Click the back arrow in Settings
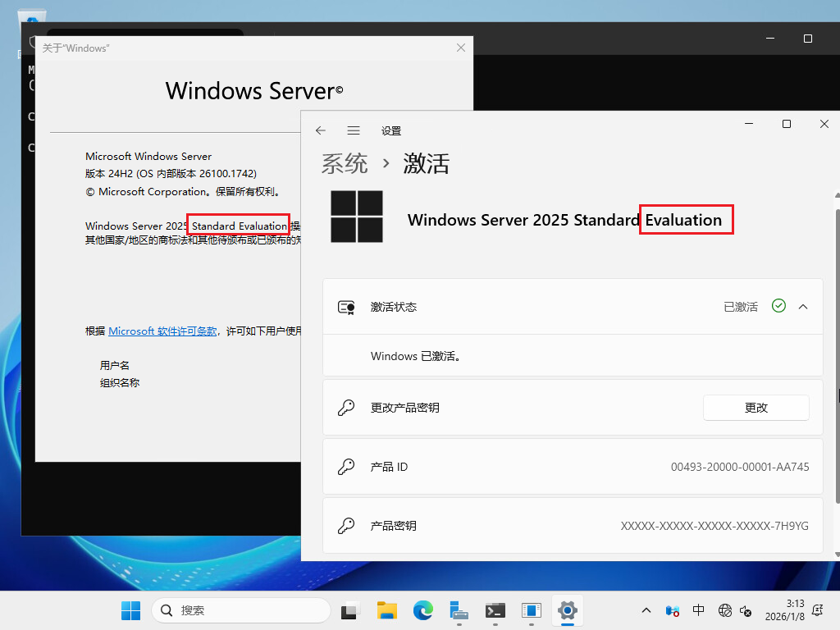 [x=321, y=130]
